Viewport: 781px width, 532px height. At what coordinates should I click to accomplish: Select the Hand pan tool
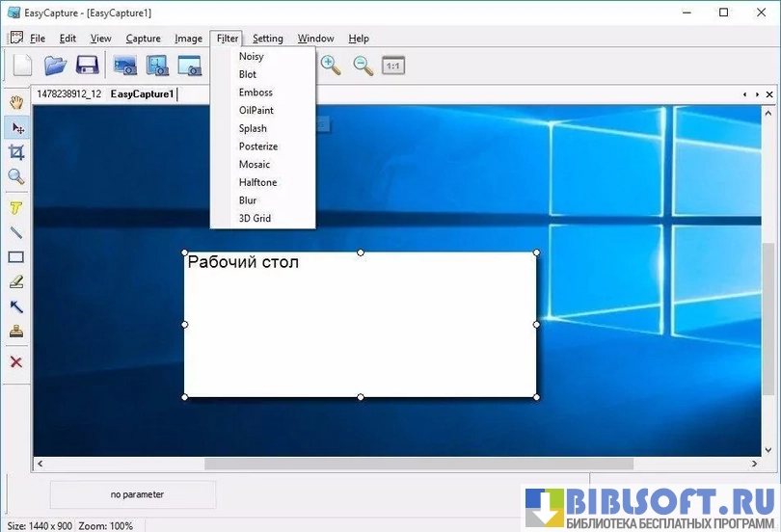[16, 102]
